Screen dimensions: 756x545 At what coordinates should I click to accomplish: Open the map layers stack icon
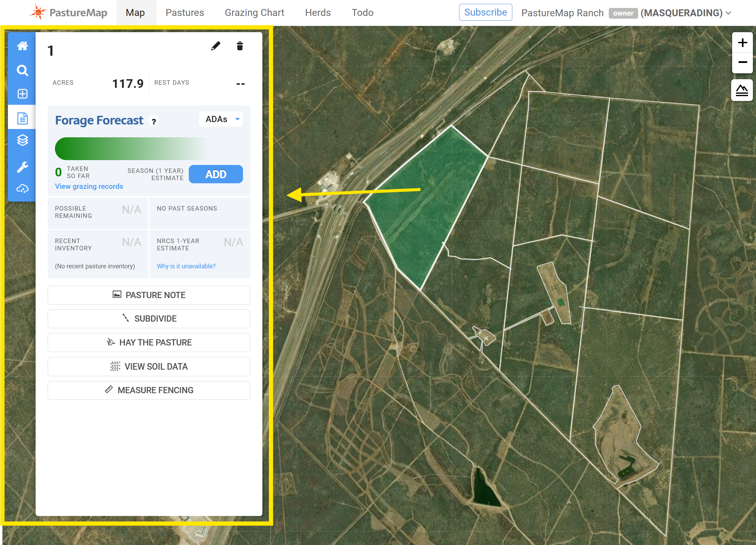[22, 140]
